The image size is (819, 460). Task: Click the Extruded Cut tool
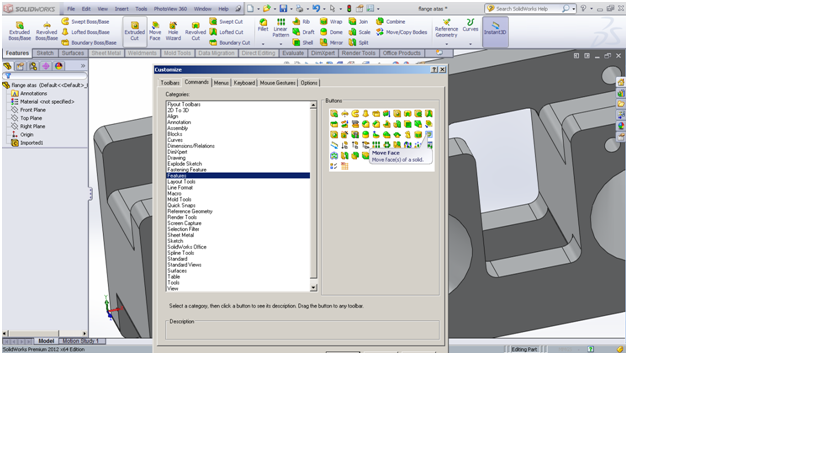pyautogui.click(x=134, y=30)
